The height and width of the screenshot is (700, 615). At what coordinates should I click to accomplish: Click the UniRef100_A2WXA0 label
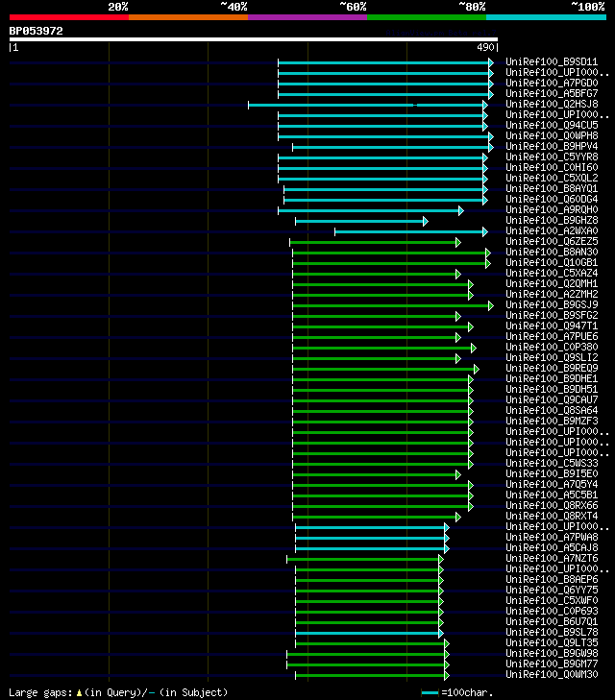pyautogui.click(x=552, y=230)
